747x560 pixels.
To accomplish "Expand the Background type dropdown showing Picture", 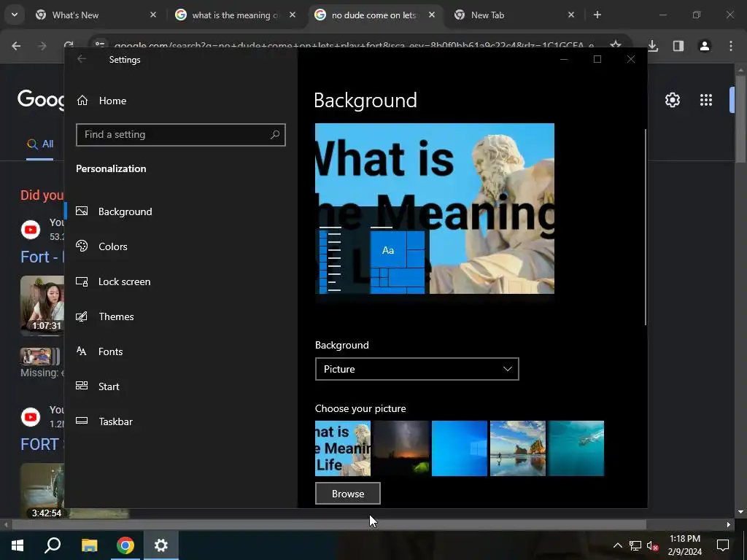I will pos(417,369).
